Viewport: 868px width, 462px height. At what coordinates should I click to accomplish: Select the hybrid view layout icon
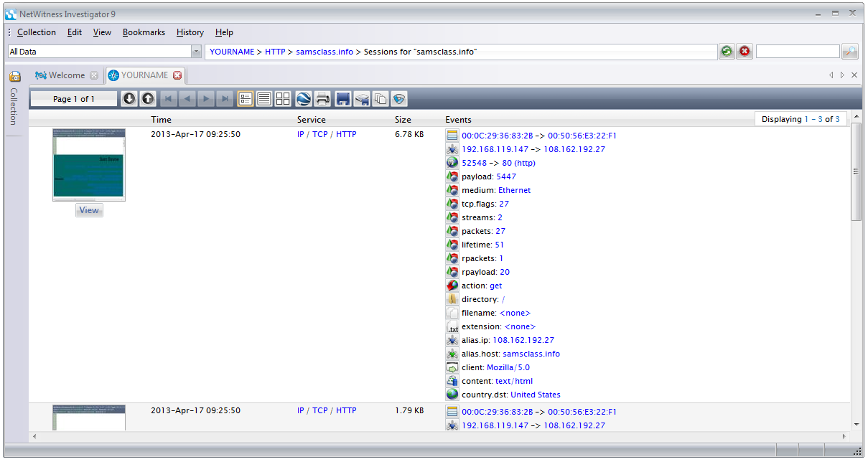246,99
